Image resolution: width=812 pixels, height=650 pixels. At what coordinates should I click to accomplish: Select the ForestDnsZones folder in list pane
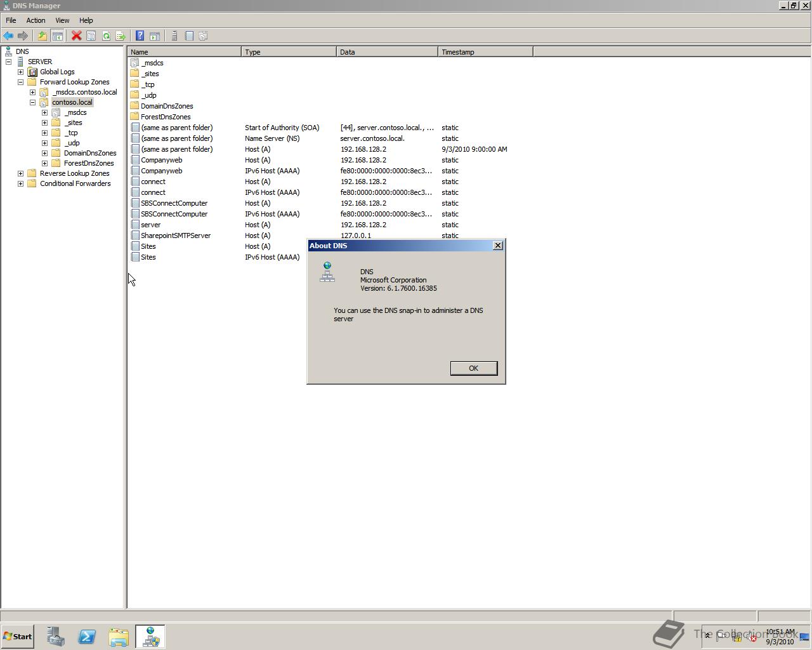tap(166, 117)
